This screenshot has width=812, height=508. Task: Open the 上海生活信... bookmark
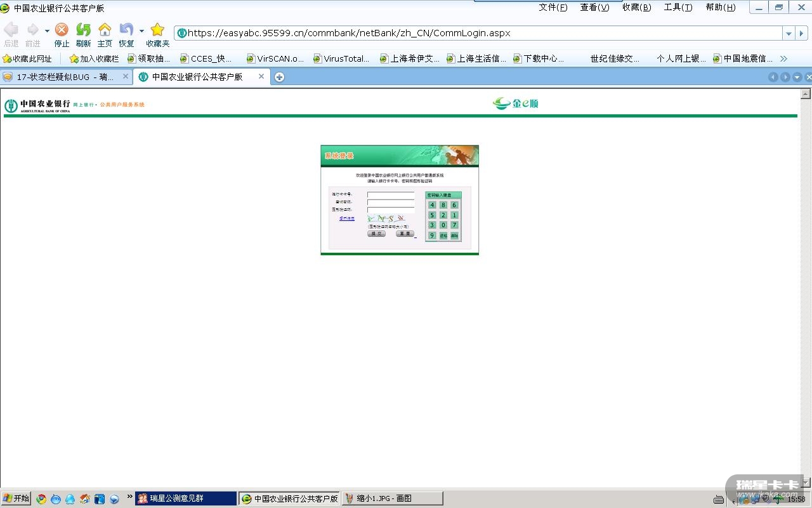(x=476, y=58)
